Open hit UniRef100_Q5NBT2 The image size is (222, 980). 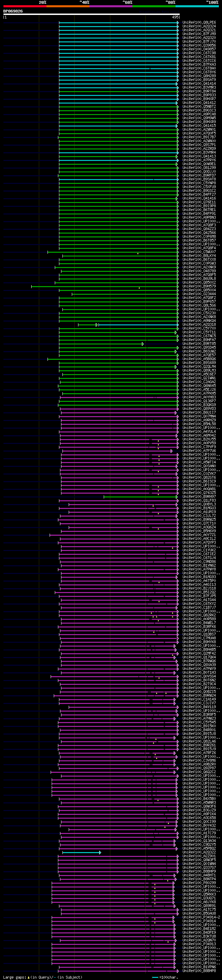199,106
